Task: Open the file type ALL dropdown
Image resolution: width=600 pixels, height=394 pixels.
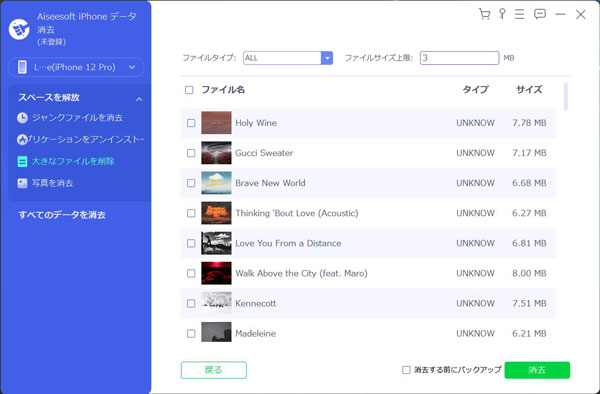Action: 288,58
